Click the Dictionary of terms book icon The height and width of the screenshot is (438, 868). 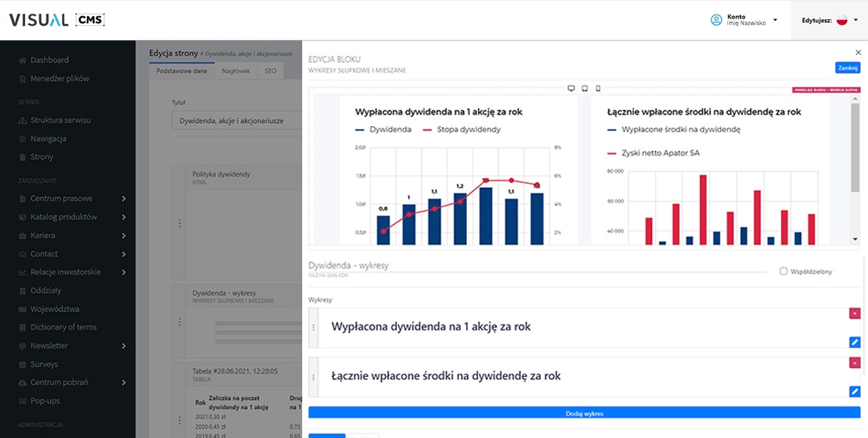[x=23, y=327]
